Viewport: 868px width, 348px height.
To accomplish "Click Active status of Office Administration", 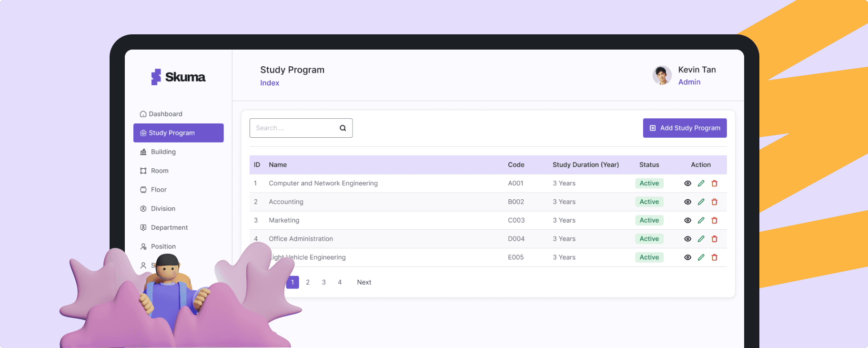I will (649, 239).
